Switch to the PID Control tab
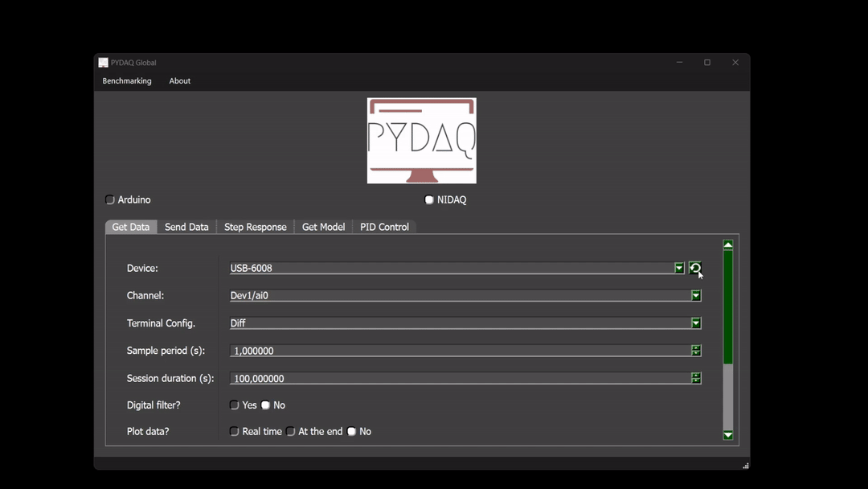This screenshot has height=489, width=868. [384, 227]
